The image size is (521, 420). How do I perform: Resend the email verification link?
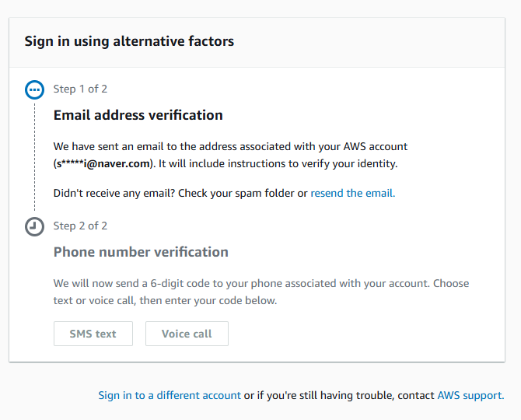tap(353, 193)
